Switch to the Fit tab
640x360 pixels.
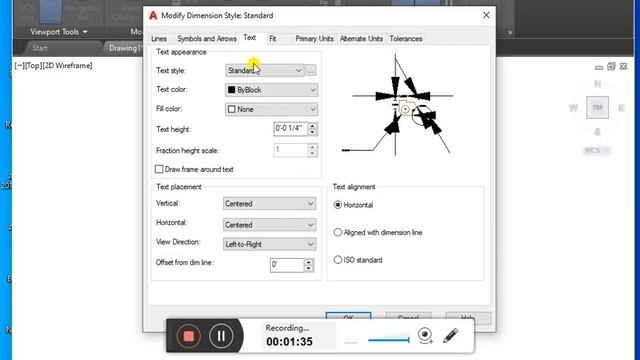point(273,39)
